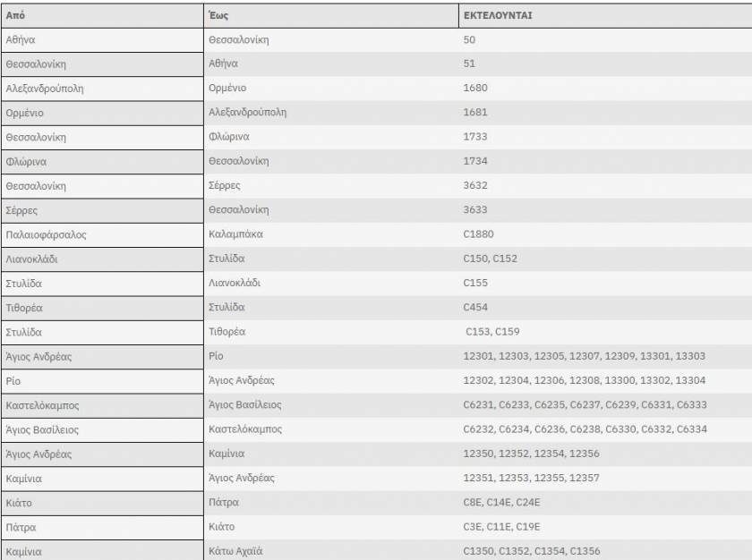Select the C1880 train cell
Screen dimensions: 752x560
click(x=478, y=234)
